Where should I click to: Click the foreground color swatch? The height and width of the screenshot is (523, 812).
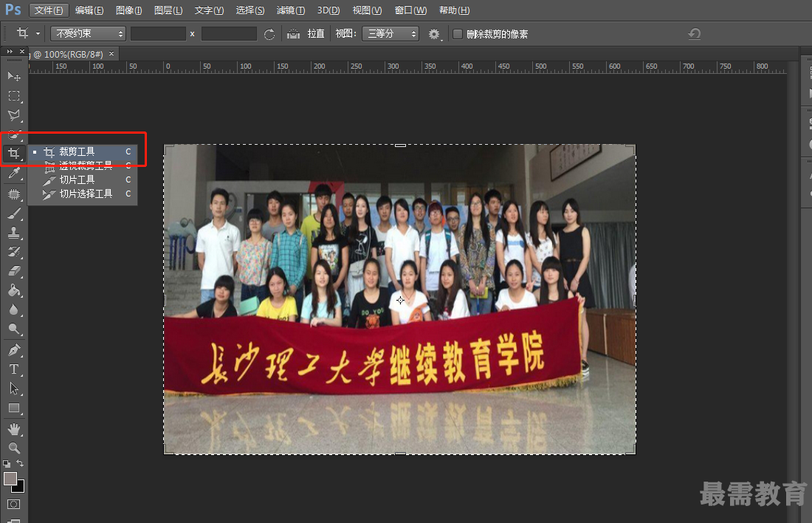(x=10, y=479)
